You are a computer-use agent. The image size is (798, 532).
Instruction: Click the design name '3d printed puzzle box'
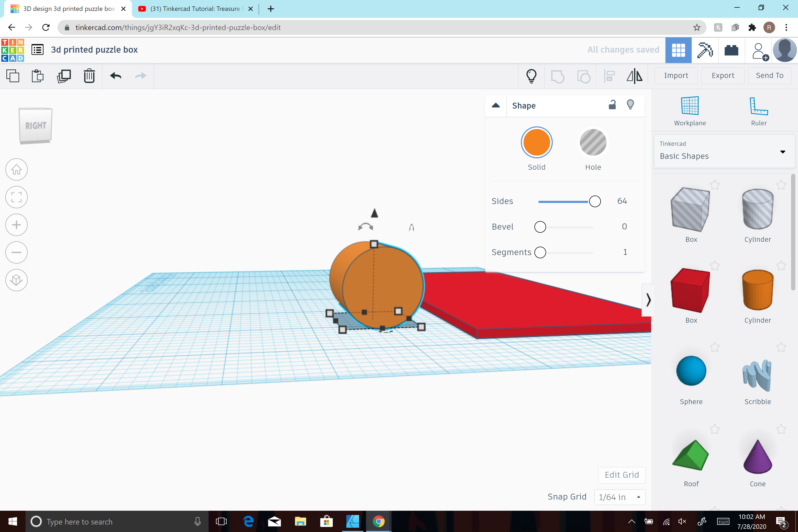pyautogui.click(x=94, y=50)
